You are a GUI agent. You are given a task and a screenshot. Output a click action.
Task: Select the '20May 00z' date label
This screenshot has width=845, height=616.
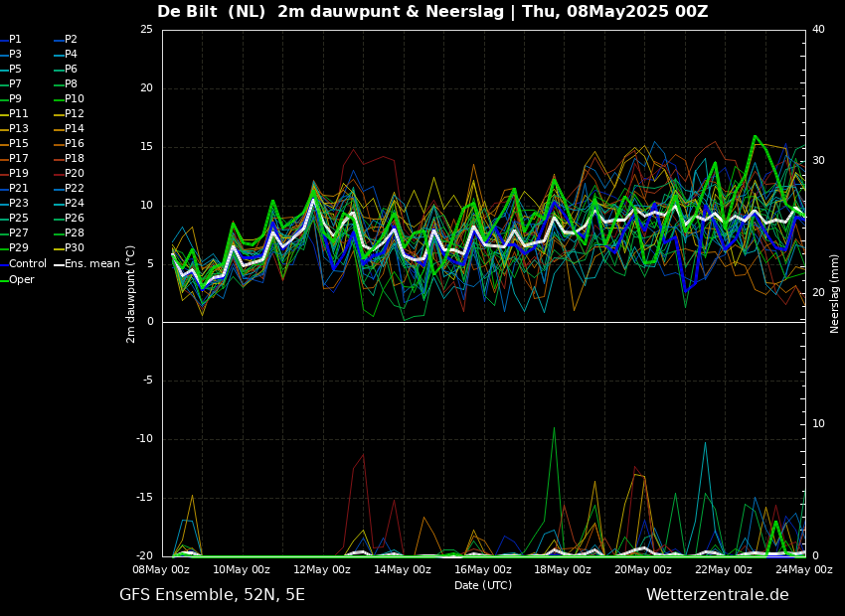pos(644,569)
